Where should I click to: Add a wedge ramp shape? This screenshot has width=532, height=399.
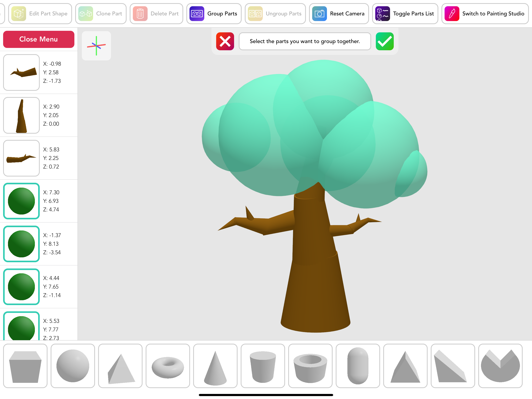453,365
